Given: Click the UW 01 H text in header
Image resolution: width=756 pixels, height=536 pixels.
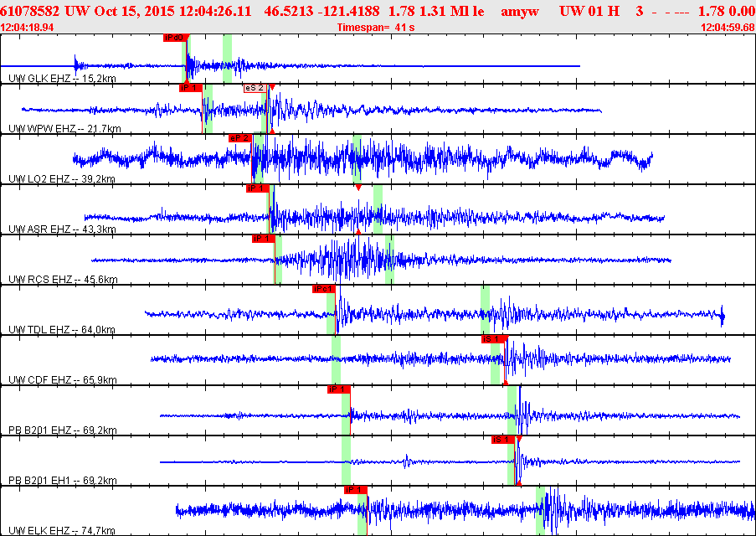Looking at the screenshot, I should pyautogui.click(x=589, y=12).
